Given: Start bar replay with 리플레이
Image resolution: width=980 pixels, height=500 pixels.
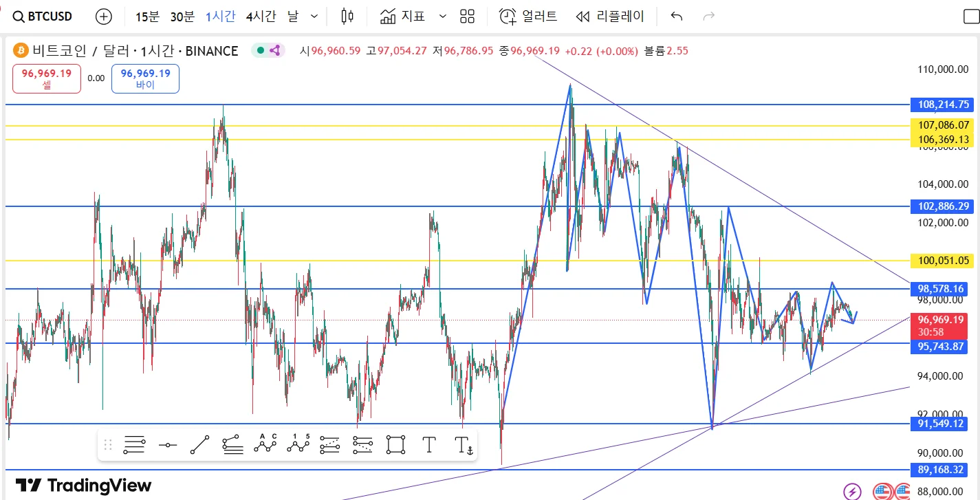Looking at the screenshot, I should pyautogui.click(x=610, y=17).
